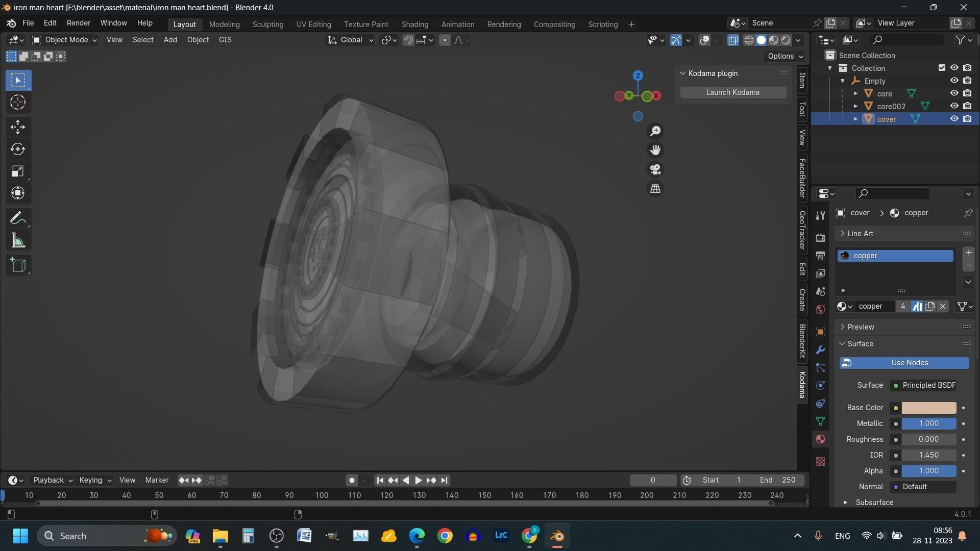Select the Annotate pencil tool
Viewport: 980px width, 551px height.
18,218
